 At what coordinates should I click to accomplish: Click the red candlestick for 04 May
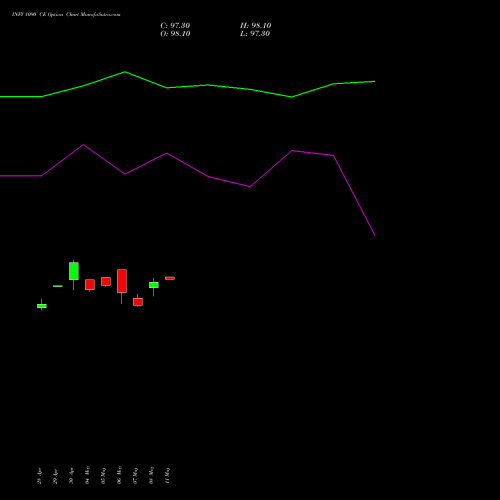coord(90,285)
